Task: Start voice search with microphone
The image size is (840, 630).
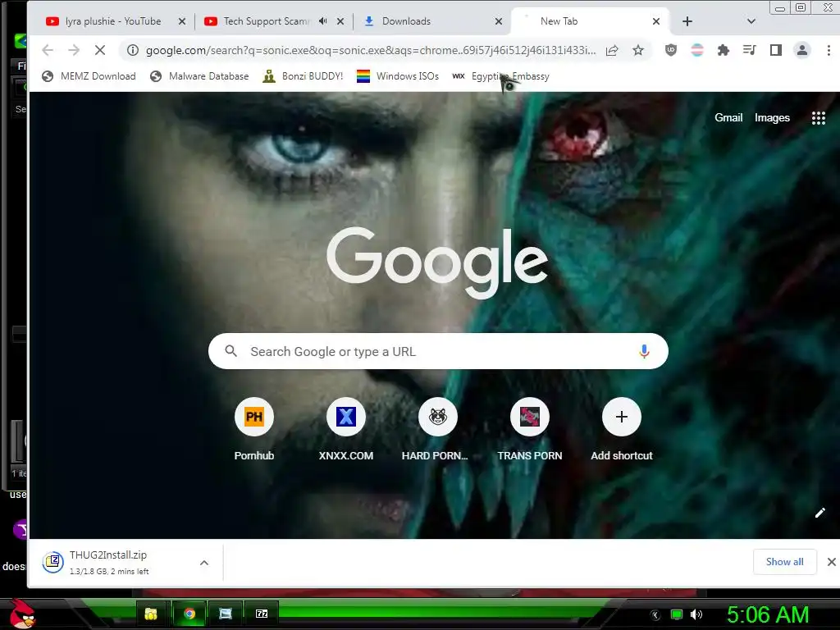Action: [x=644, y=351]
